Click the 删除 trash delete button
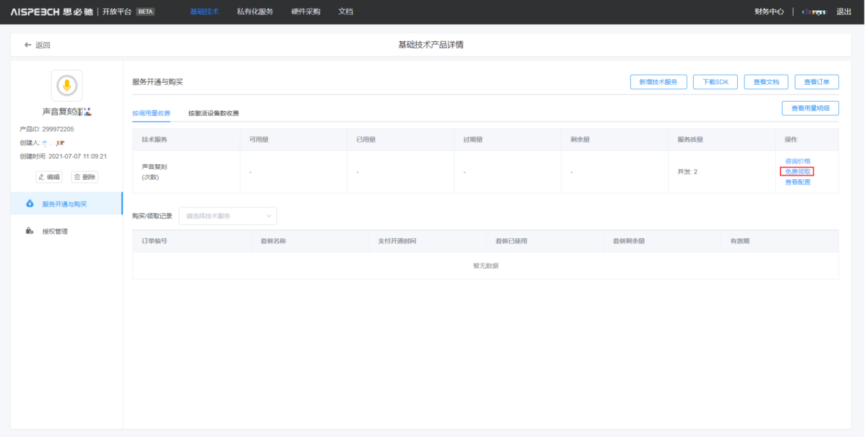Image resolution: width=868 pixels, height=437 pixels. [85, 177]
